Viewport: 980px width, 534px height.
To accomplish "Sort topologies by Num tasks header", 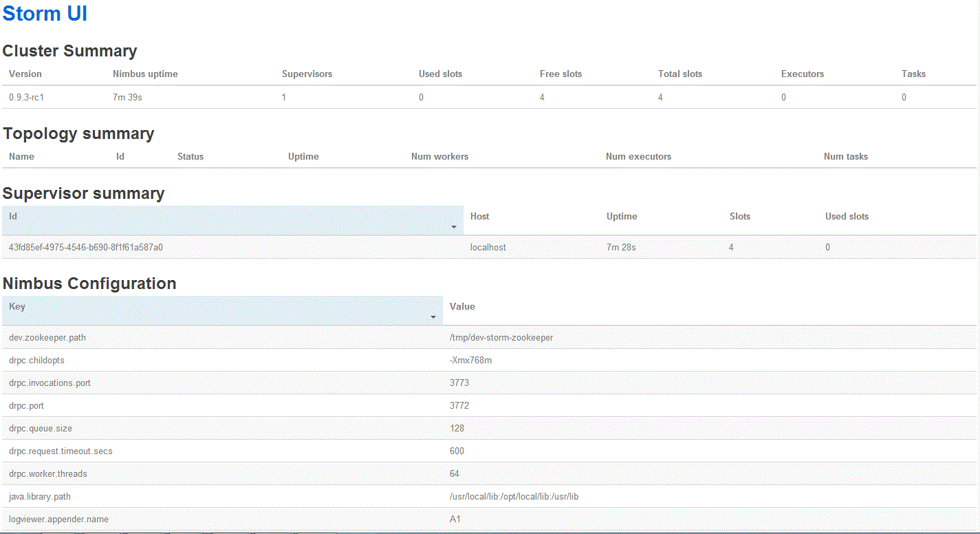I will [x=846, y=156].
